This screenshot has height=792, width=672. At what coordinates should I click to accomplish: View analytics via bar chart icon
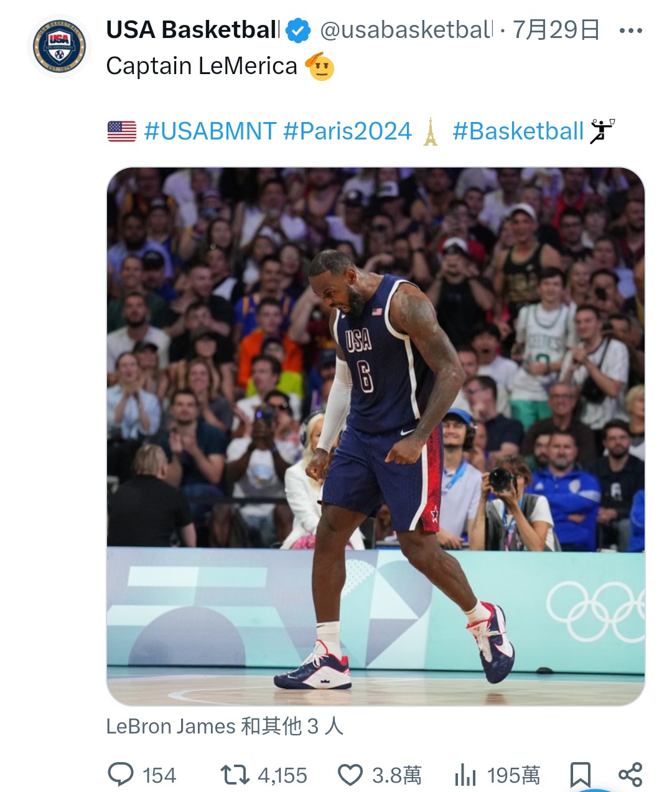[465, 776]
